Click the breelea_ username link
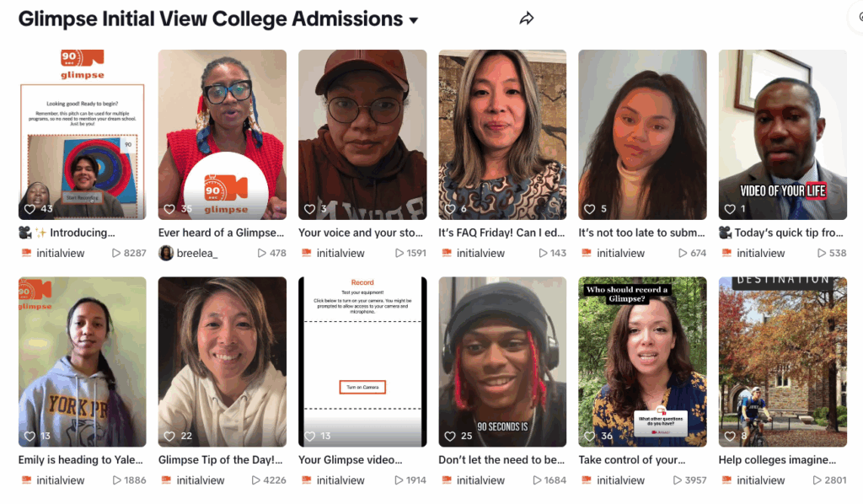863x504 pixels. (x=198, y=253)
